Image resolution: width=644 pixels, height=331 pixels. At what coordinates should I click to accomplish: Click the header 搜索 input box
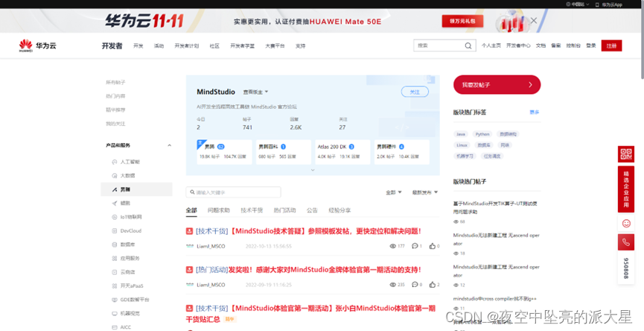[444, 45]
